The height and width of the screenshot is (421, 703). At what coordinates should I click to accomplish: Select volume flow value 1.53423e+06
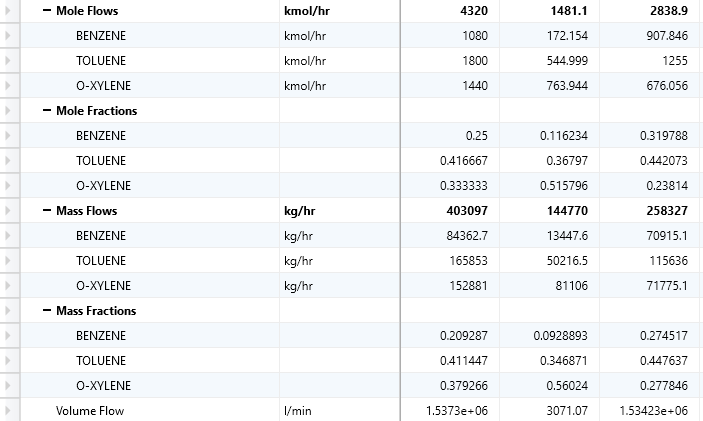(x=653, y=411)
